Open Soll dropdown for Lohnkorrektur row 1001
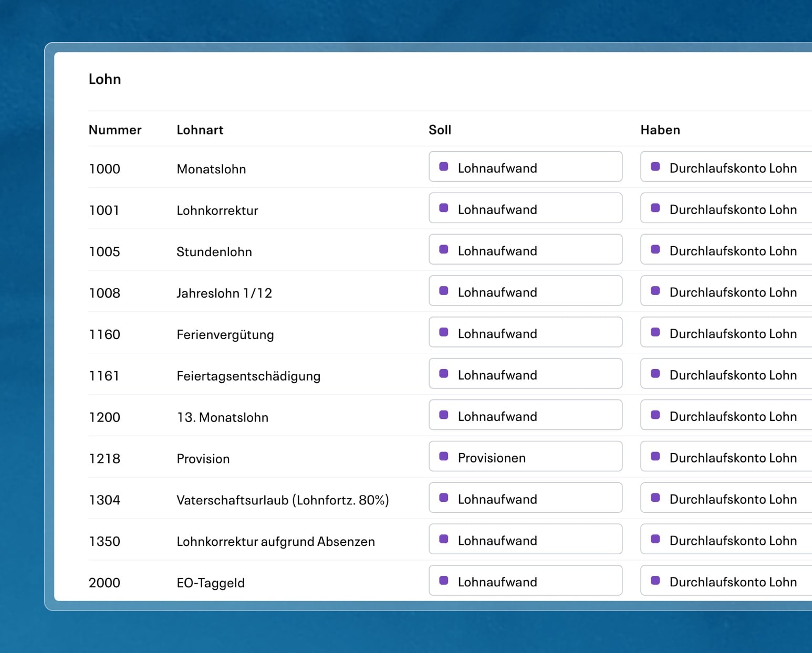This screenshot has width=812, height=653. click(525, 208)
